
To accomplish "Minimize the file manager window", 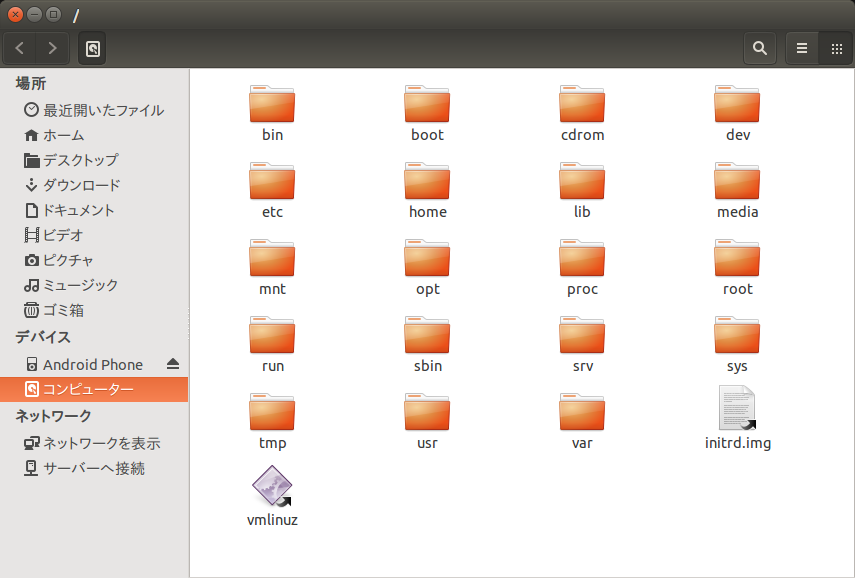I will pyautogui.click(x=34, y=15).
